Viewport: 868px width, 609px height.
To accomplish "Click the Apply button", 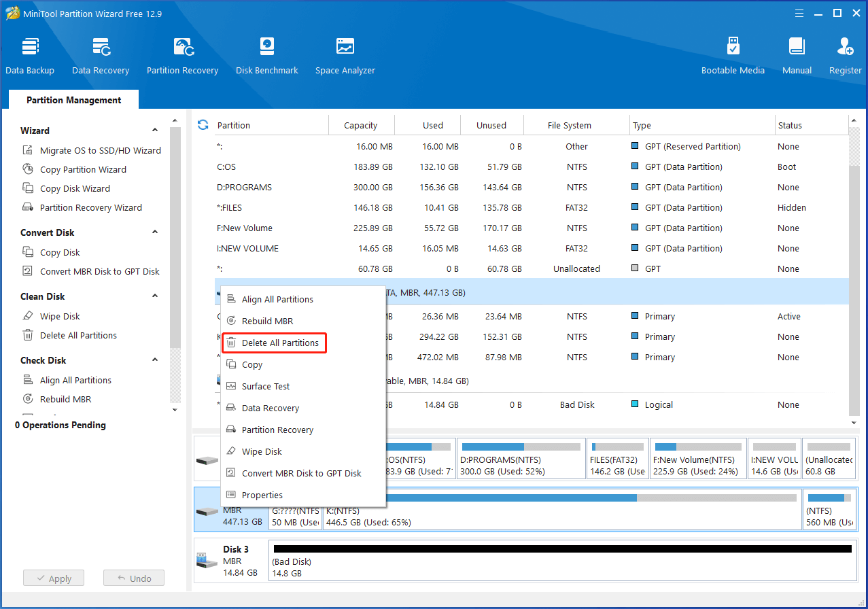I will 53,578.
